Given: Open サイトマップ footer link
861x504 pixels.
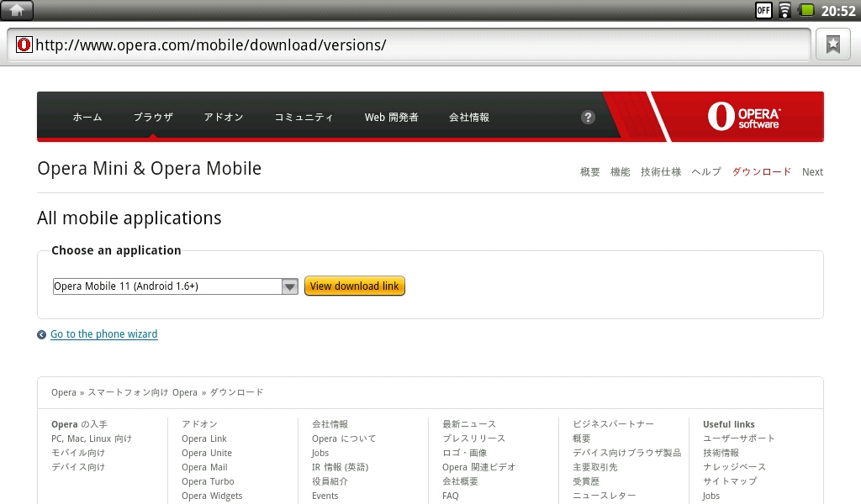Looking at the screenshot, I should (730, 481).
